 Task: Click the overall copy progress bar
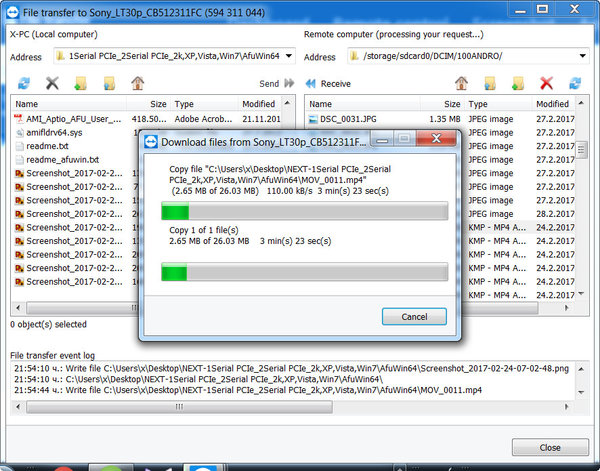[305, 272]
